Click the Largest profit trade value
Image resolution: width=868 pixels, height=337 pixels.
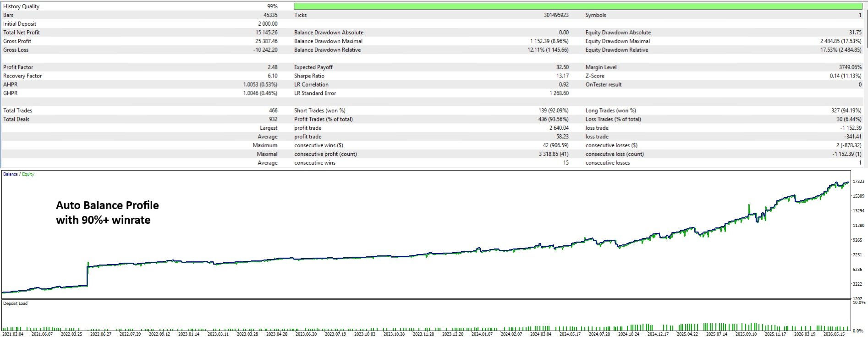(559, 128)
